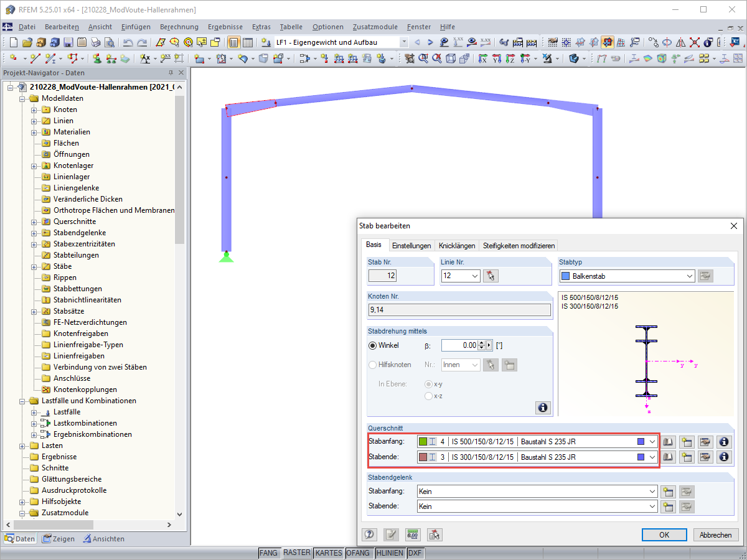The width and height of the screenshot is (747, 560).
Task: Click the comment notepad icon in dialog
Action: click(x=391, y=534)
